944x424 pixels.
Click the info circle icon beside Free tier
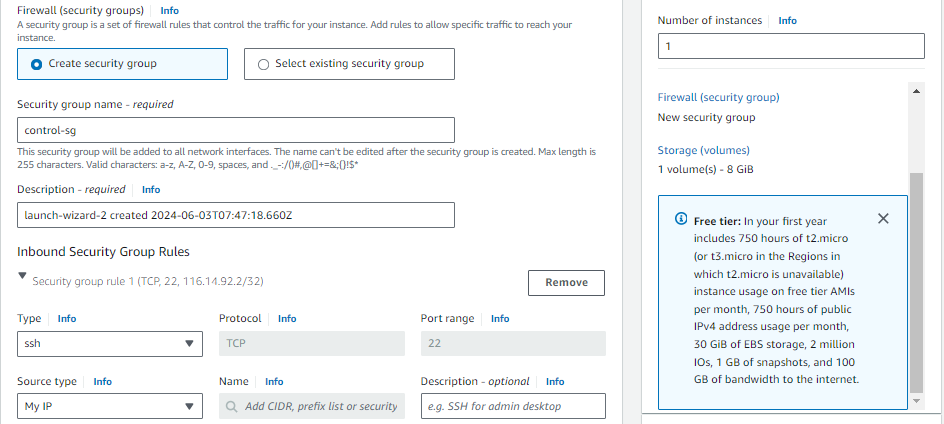click(681, 220)
